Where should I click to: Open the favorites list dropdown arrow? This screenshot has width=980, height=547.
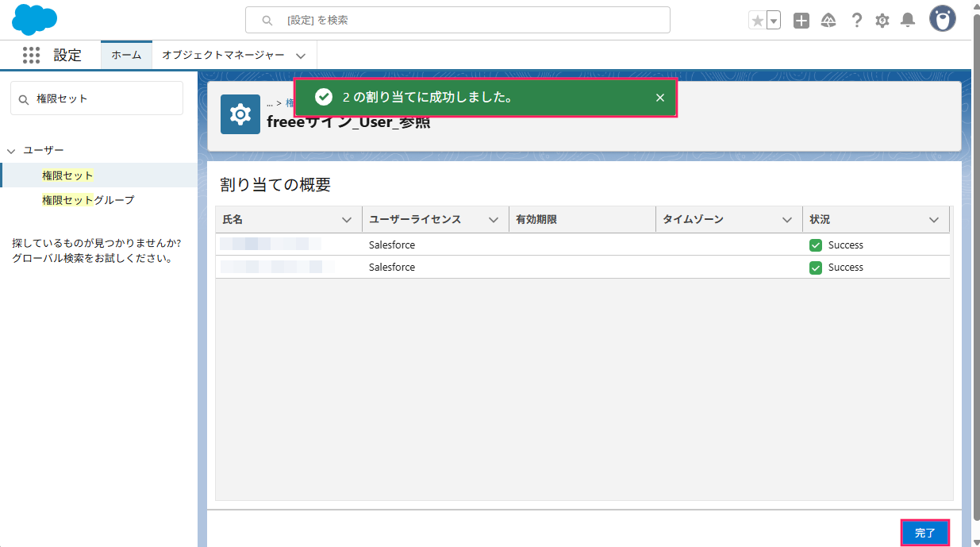pos(774,21)
